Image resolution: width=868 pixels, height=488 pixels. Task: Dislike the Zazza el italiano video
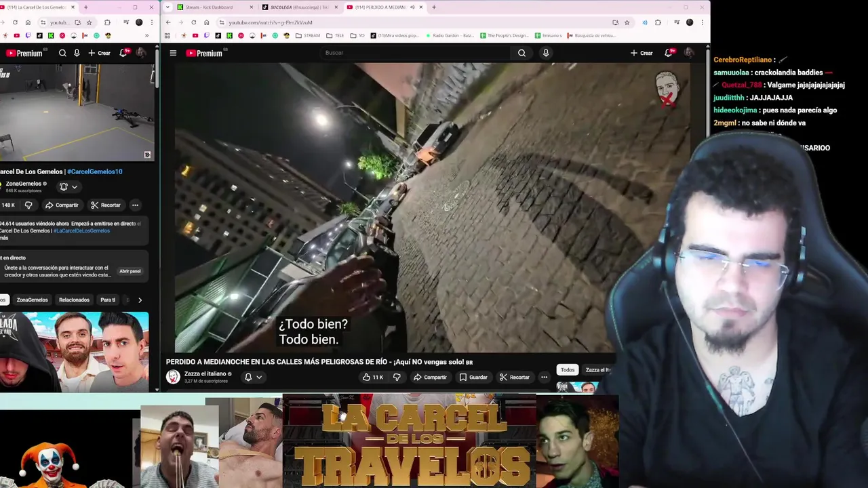397,377
